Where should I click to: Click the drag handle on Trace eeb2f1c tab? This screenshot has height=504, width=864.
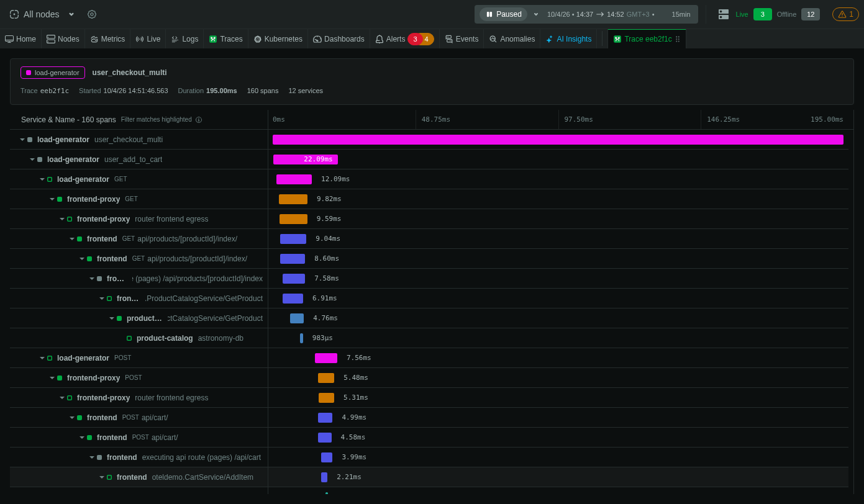(678, 39)
